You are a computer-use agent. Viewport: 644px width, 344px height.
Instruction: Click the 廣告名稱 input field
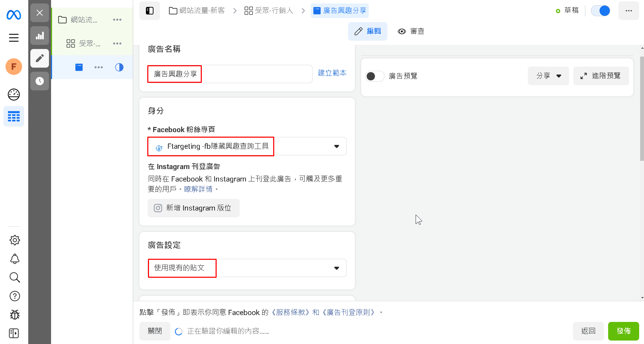point(230,74)
